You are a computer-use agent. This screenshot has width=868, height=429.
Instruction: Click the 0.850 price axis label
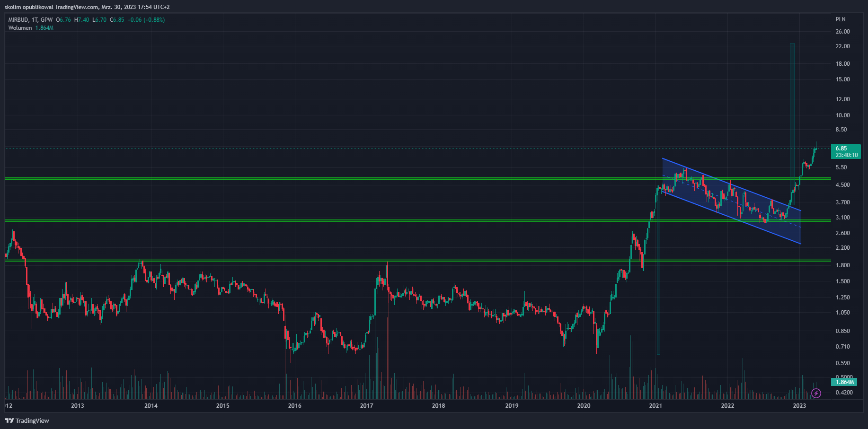tap(842, 331)
